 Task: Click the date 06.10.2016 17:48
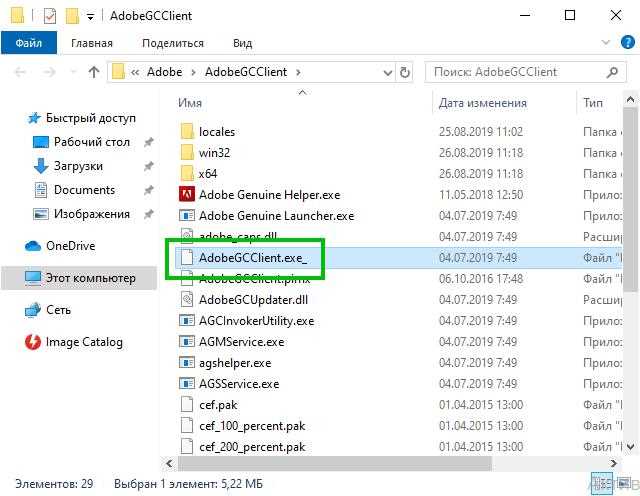[481, 279]
